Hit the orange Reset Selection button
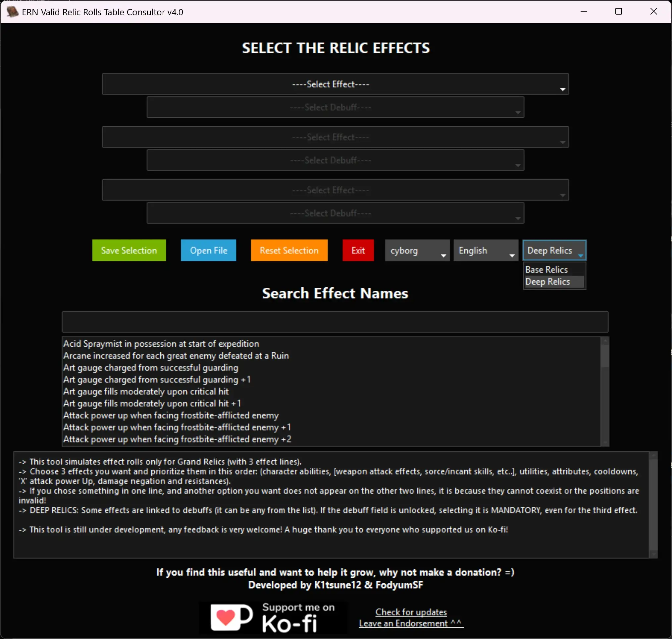 [289, 250]
